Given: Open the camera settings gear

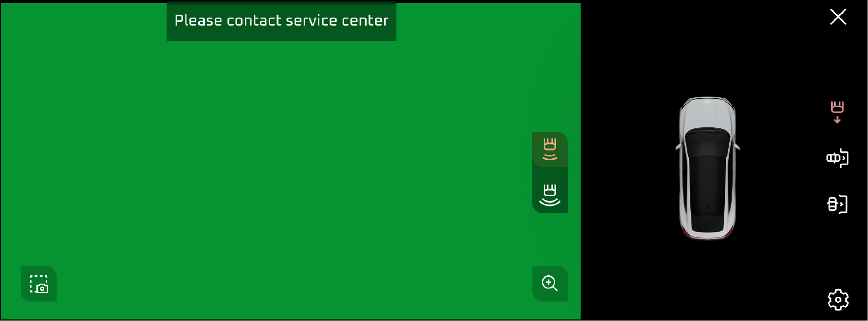Looking at the screenshot, I should (838, 299).
